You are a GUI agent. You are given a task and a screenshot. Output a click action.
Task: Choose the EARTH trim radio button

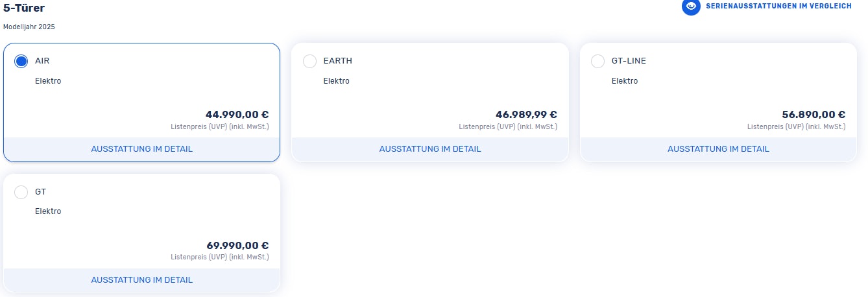(x=310, y=61)
